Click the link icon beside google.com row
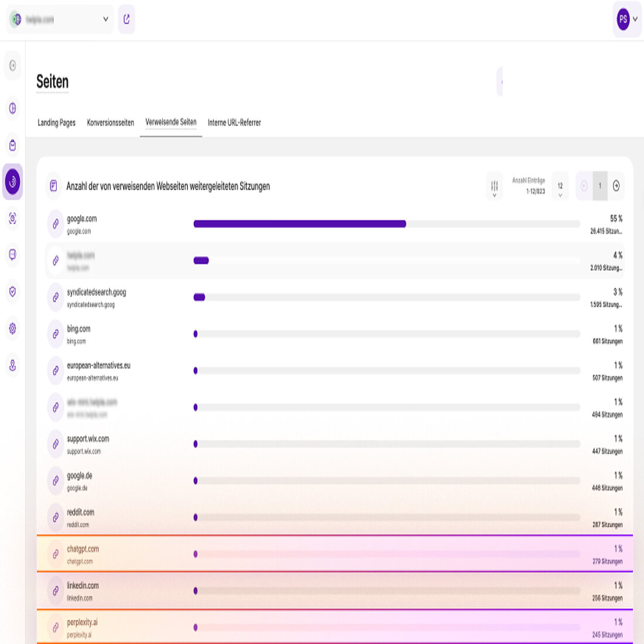The width and height of the screenshot is (644, 644). [x=56, y=224]
